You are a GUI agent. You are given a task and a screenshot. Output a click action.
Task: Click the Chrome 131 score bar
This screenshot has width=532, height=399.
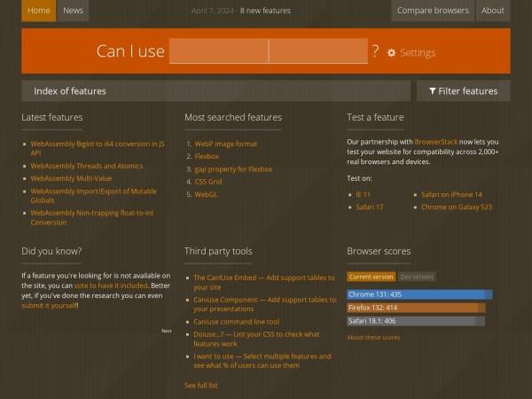point(419,294)
